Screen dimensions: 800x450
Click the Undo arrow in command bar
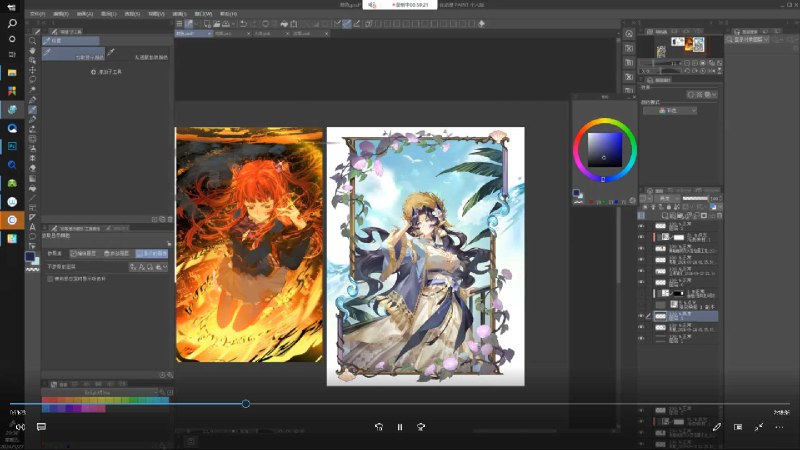(x=243, y=24)
